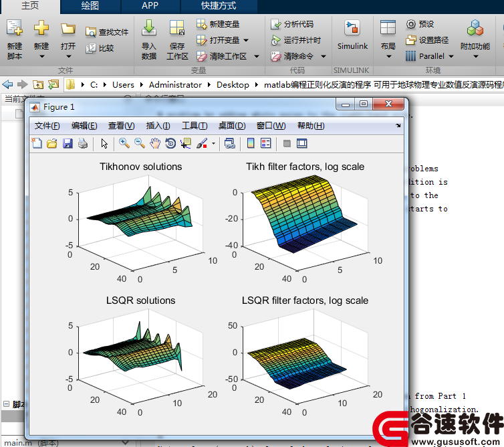Click New Variable (新建变量)
The image size is (504, 447).
point(218,24)
